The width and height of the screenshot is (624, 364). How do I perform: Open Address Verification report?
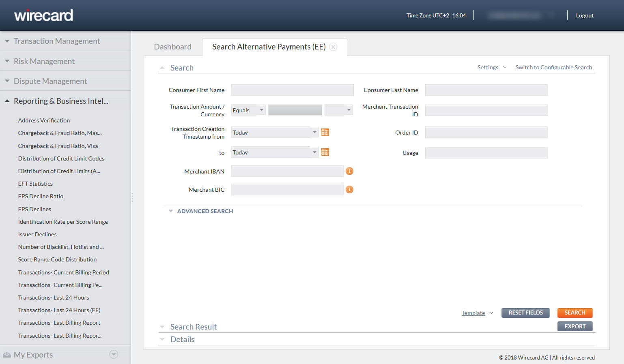(44, 120)
